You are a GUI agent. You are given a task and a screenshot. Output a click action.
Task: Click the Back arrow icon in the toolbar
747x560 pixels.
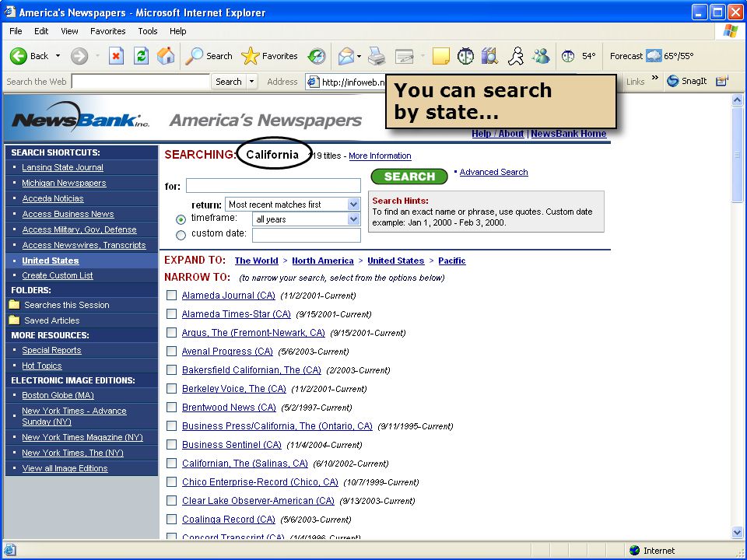[x=19, y=56]
